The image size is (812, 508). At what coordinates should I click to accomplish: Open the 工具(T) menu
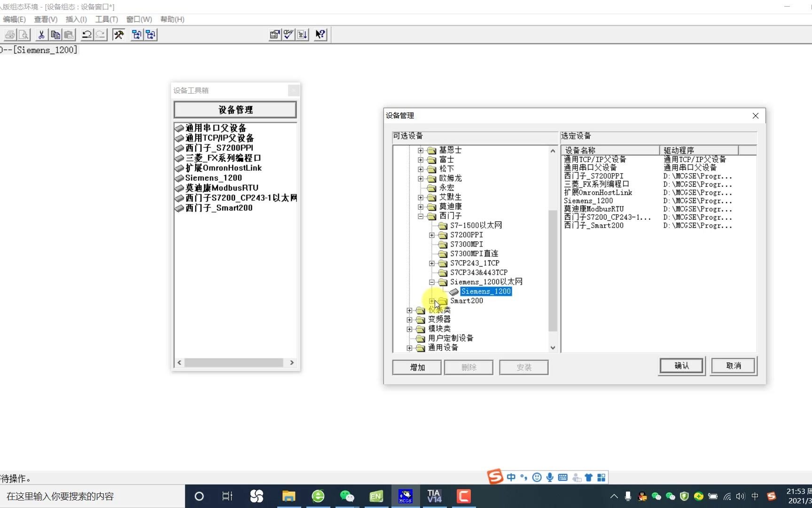pos(107,19)
